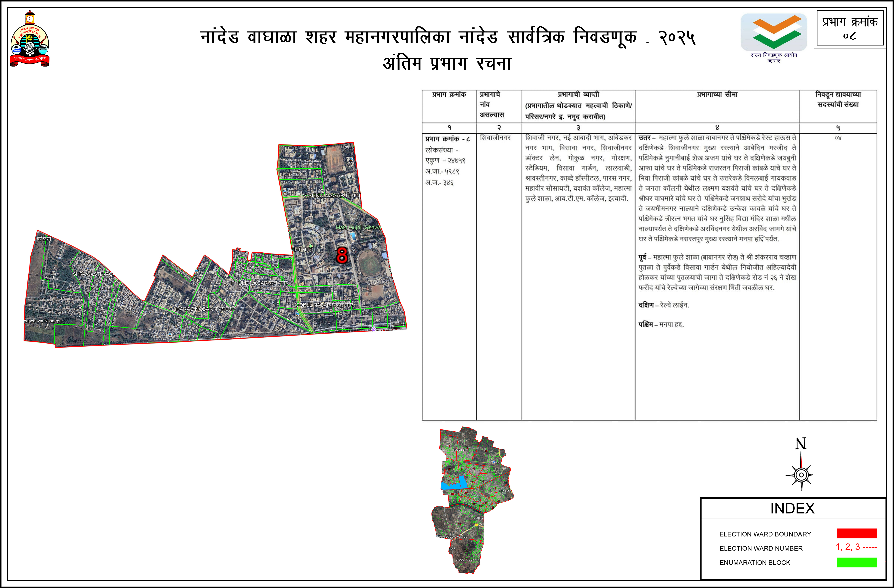Click the State Election Commission tricolor logo
The image size is (894, 588).
pyautogui.click(x=774, y=33)
